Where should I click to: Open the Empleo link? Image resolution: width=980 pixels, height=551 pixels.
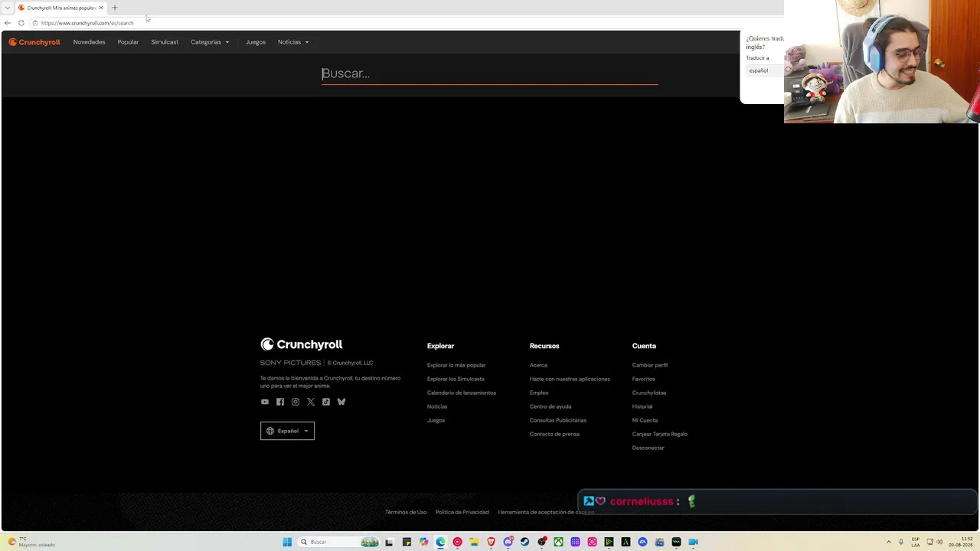pos(539,393)
